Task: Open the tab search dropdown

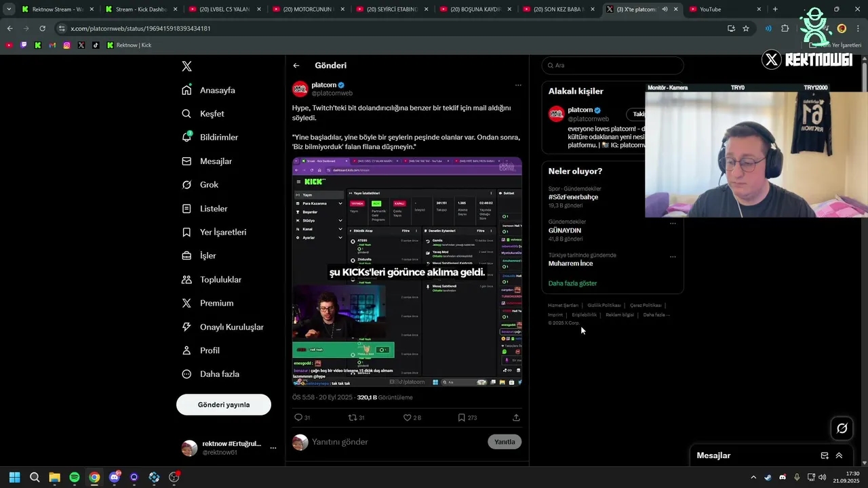Action: (x=9, y=9)
